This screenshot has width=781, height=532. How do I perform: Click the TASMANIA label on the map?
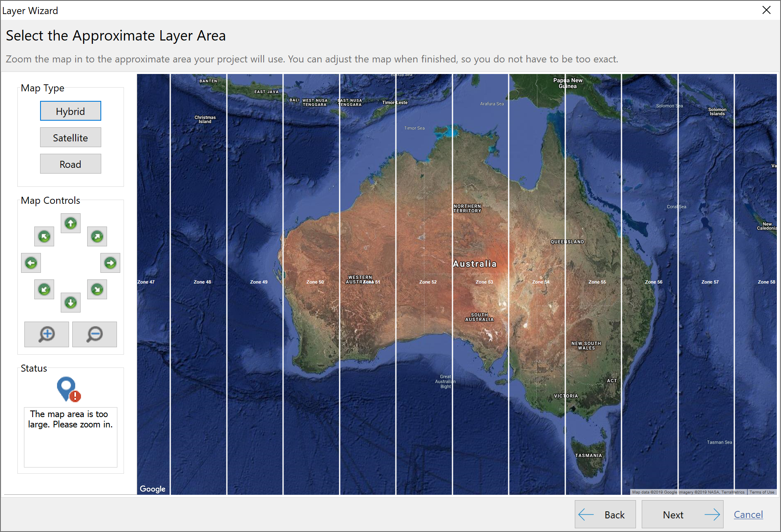(588, 456)
